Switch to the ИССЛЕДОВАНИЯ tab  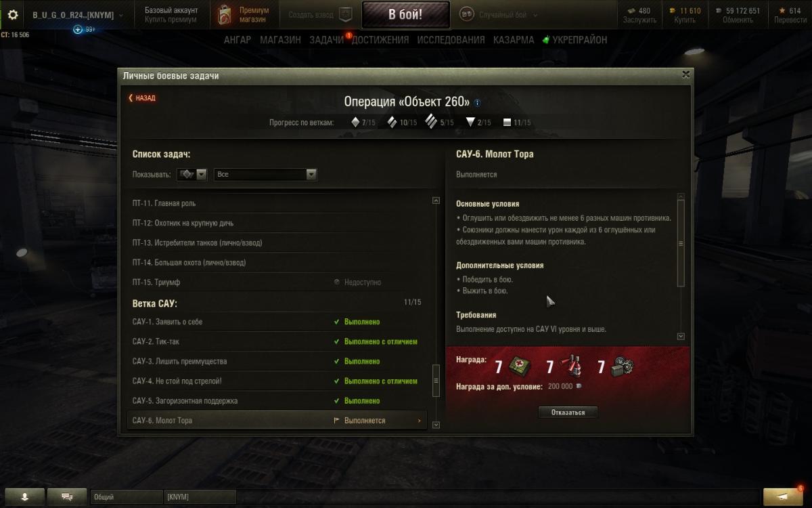[451, 40]
